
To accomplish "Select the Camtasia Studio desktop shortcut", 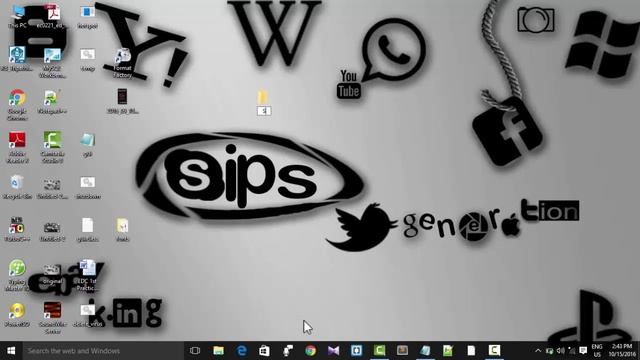I will 52,147.
